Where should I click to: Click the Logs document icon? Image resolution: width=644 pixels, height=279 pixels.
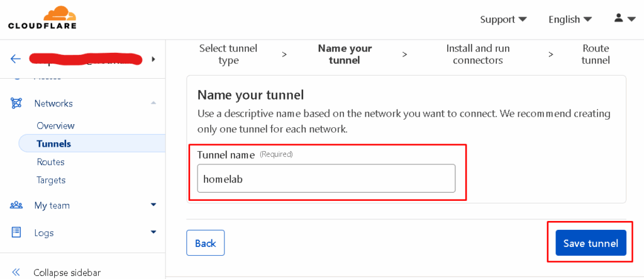point(16,232)
